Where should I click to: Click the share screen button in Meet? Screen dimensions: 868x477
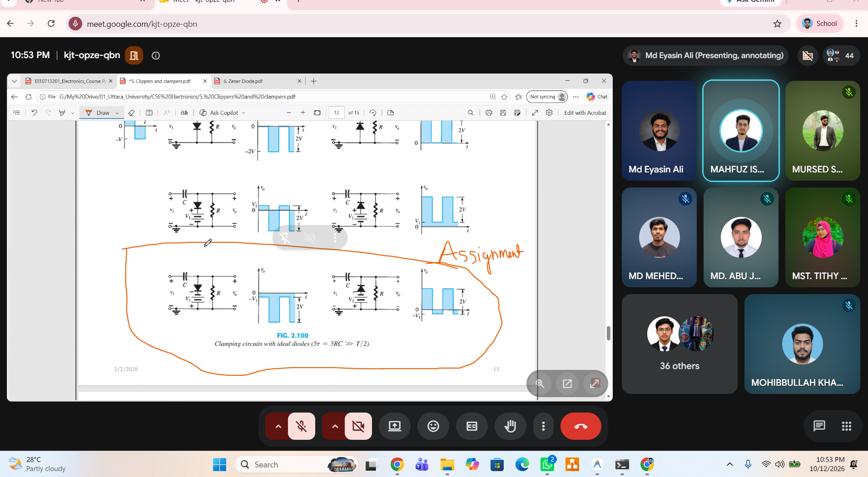tap(395, 426)
